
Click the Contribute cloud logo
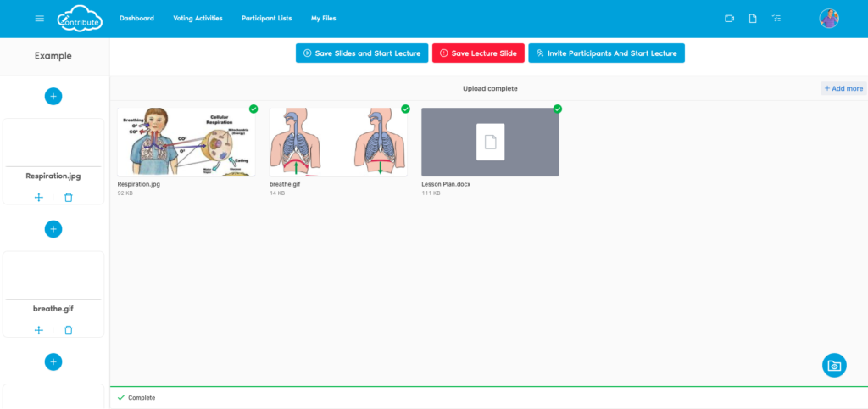[x=81, y=19]
